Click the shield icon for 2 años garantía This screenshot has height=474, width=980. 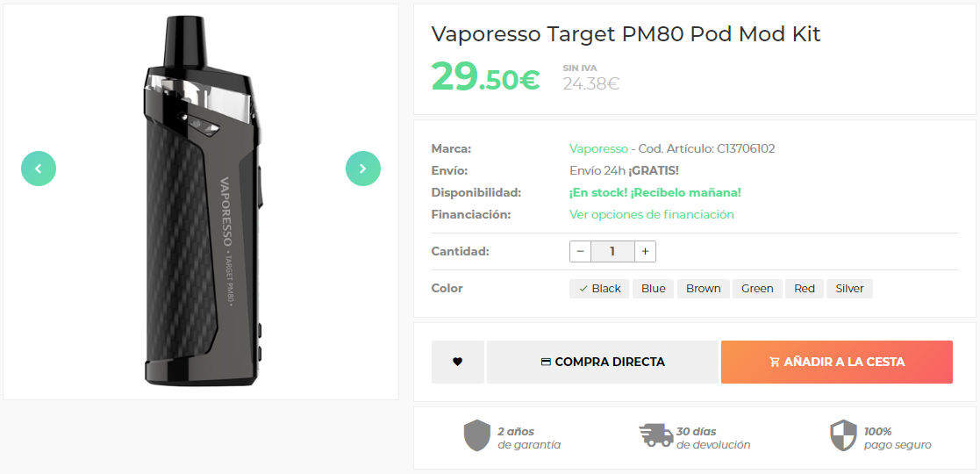click(x=477, y=435)
